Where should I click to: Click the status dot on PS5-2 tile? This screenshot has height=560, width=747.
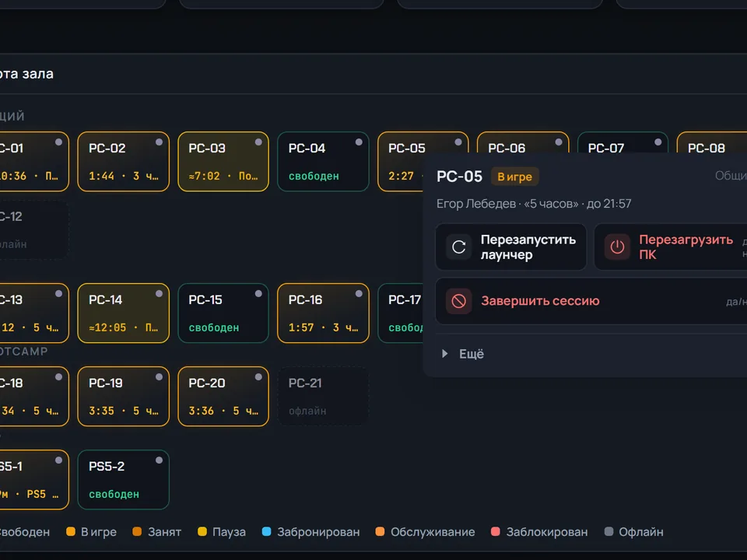click(x=159, y=460)
